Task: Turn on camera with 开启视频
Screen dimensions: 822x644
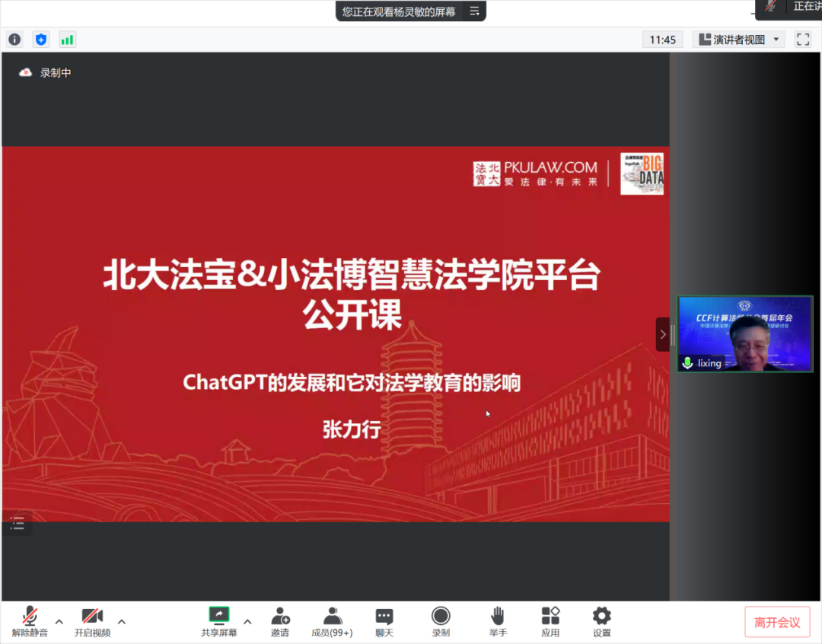Action: 92,622
